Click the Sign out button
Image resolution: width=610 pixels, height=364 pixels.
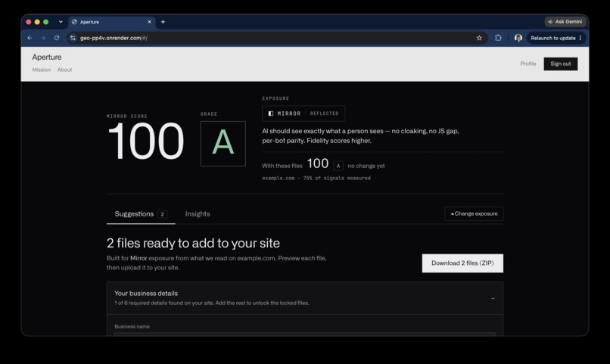pos(561,64)
